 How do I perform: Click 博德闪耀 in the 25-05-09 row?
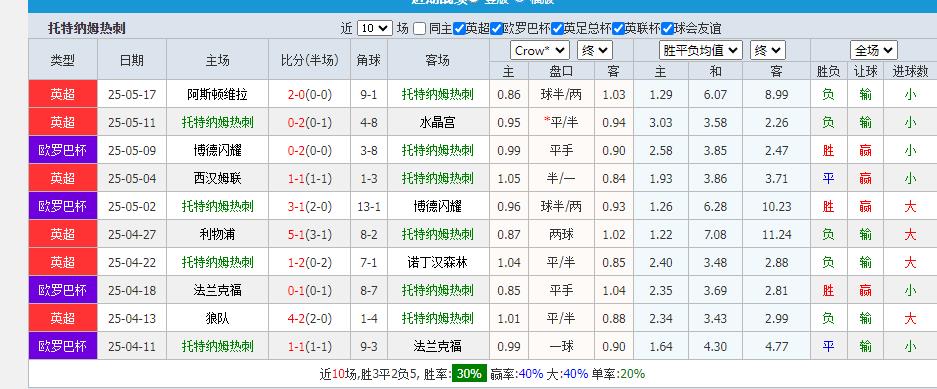(218, 150)
